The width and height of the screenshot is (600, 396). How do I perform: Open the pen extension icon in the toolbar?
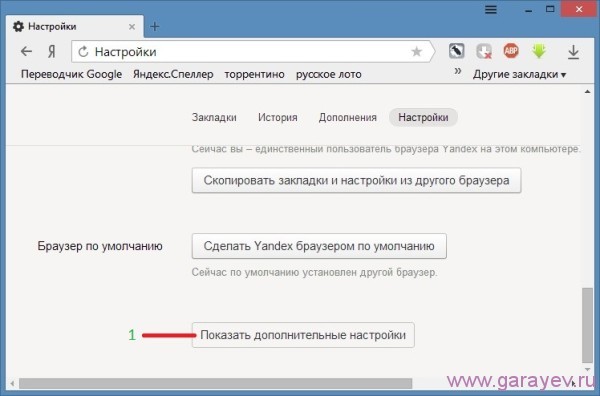[457, 51]
